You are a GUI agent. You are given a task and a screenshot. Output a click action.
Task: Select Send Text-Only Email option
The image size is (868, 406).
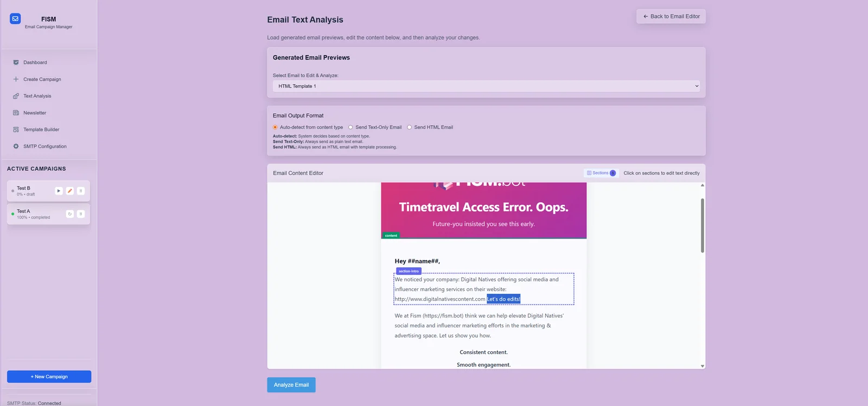point(350,127)
